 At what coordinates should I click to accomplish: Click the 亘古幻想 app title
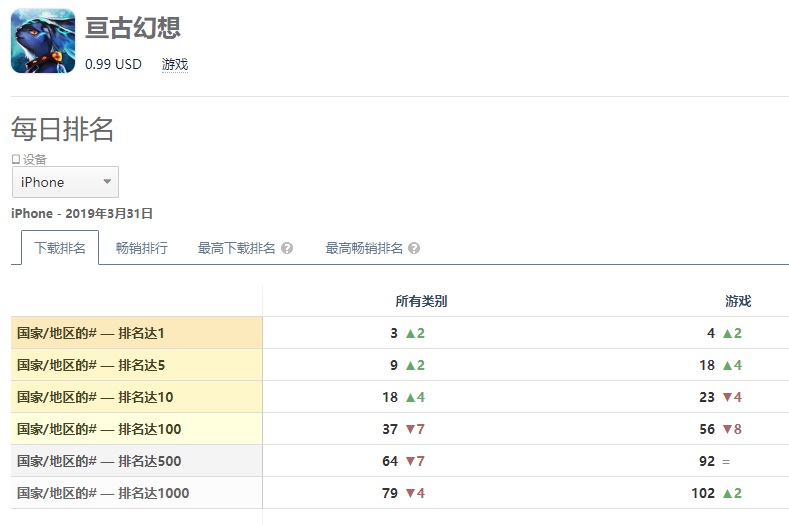(x=133, y=27)
